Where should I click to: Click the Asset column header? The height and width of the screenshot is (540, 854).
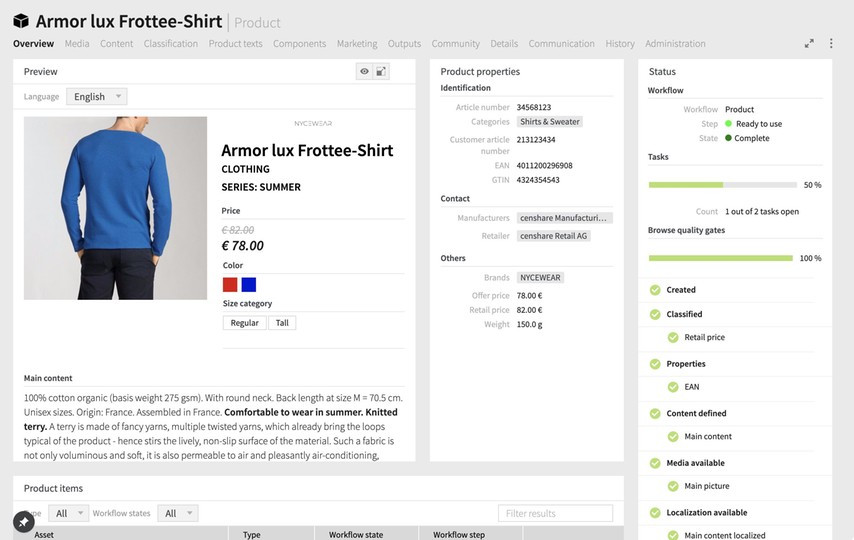[44, 535]
